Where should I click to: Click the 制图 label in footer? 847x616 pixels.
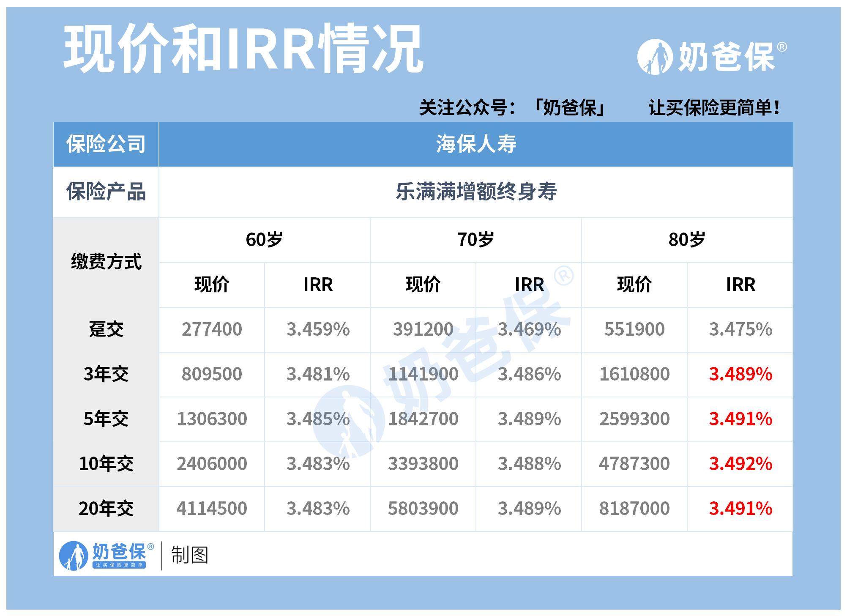[190, 555]
